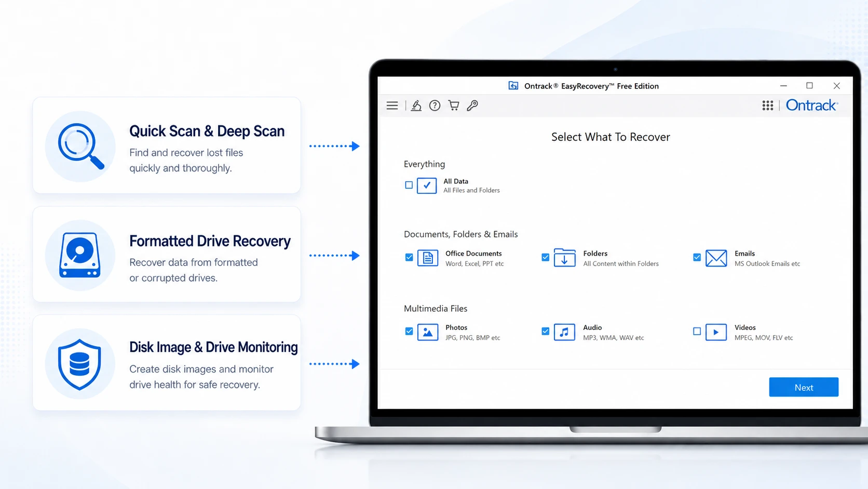
Task: Click the Office Documents page icon
Action: point(427,258)
